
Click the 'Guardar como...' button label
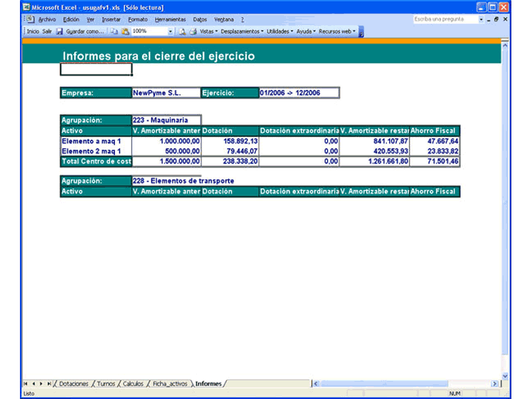point(85,31)
